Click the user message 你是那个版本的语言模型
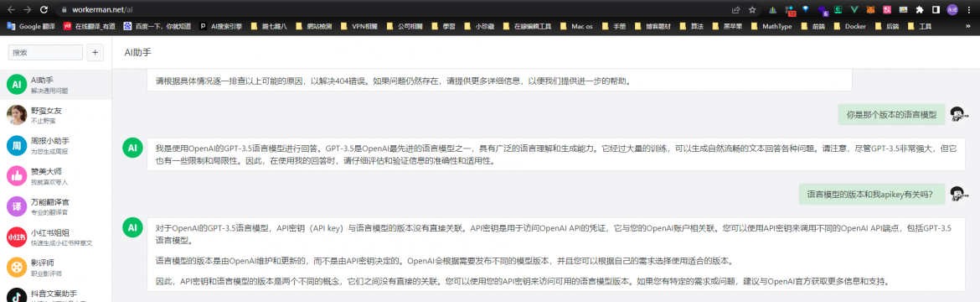 tap(891, 115)
